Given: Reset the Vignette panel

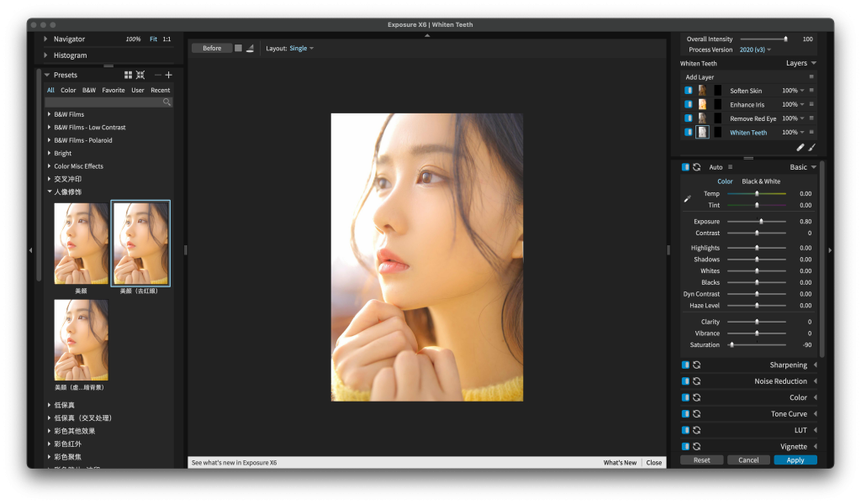Looking at the screenshot, I should click(x=697, y=446).
